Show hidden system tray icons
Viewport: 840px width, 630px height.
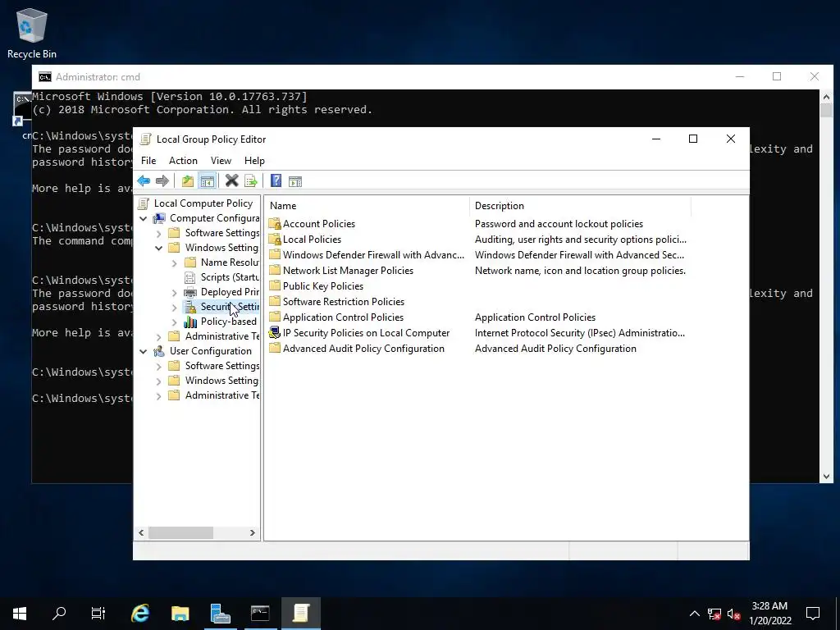(x=694, y=614)
